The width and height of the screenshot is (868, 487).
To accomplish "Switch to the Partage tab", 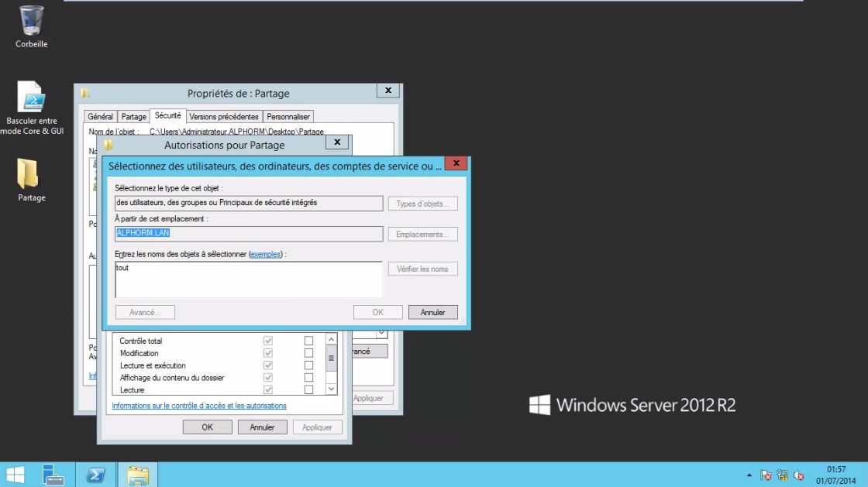I will (x=133, y=115).
